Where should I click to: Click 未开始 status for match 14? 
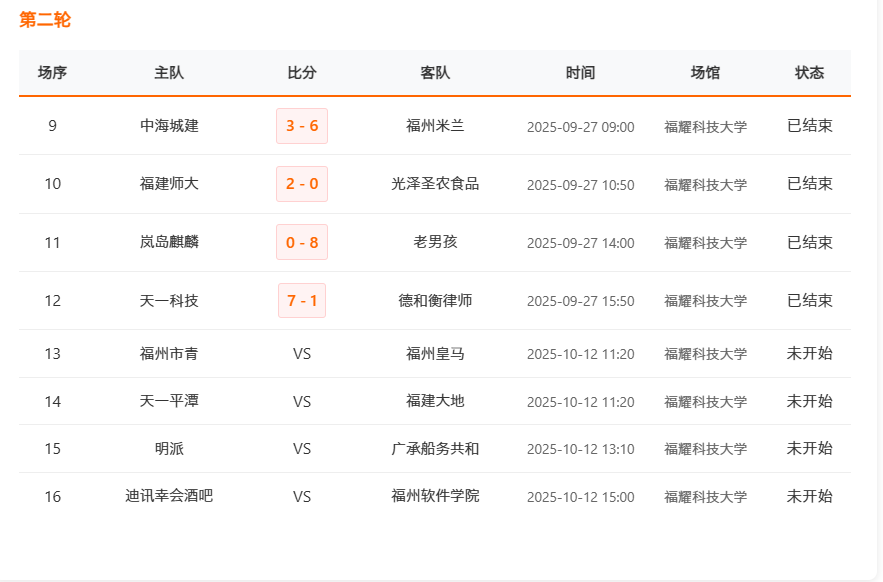809,401
